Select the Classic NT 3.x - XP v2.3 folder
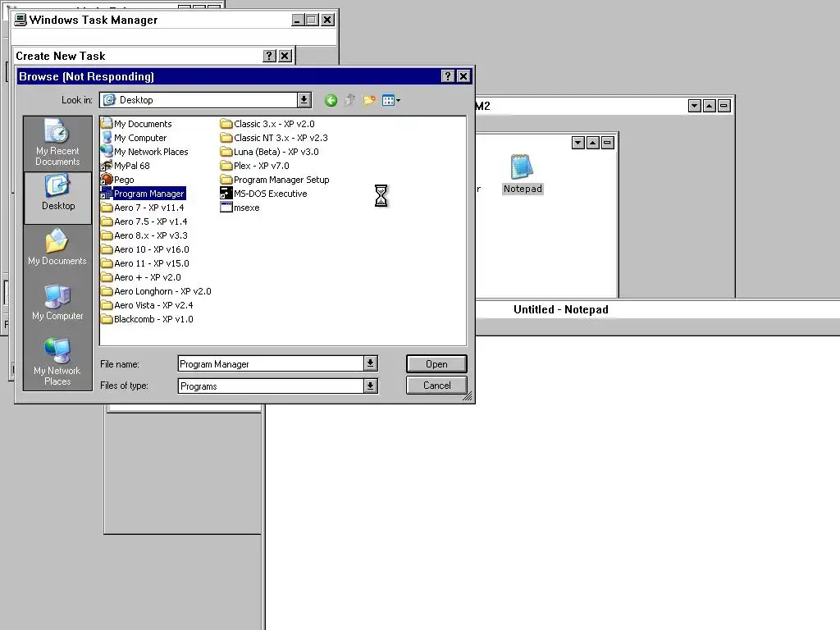The image size is (840, 630). pos(274,138)
